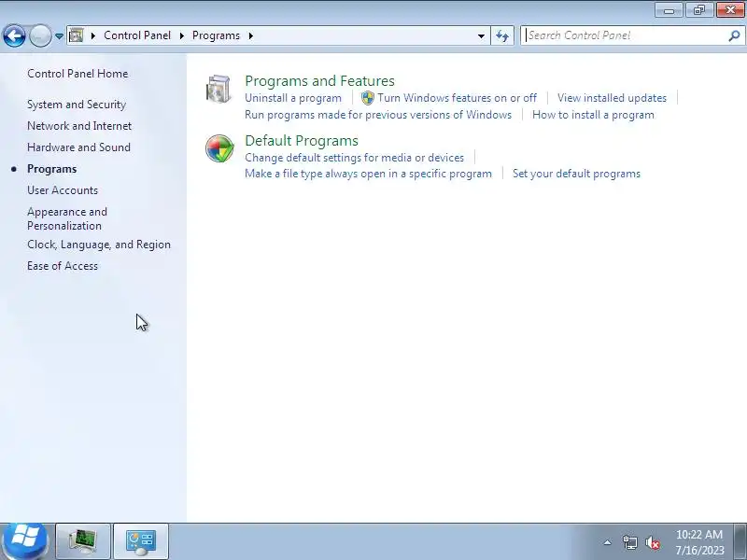Click the Show desktop strip
Viewport: 747px width, 560px height.
coord(740,541)
